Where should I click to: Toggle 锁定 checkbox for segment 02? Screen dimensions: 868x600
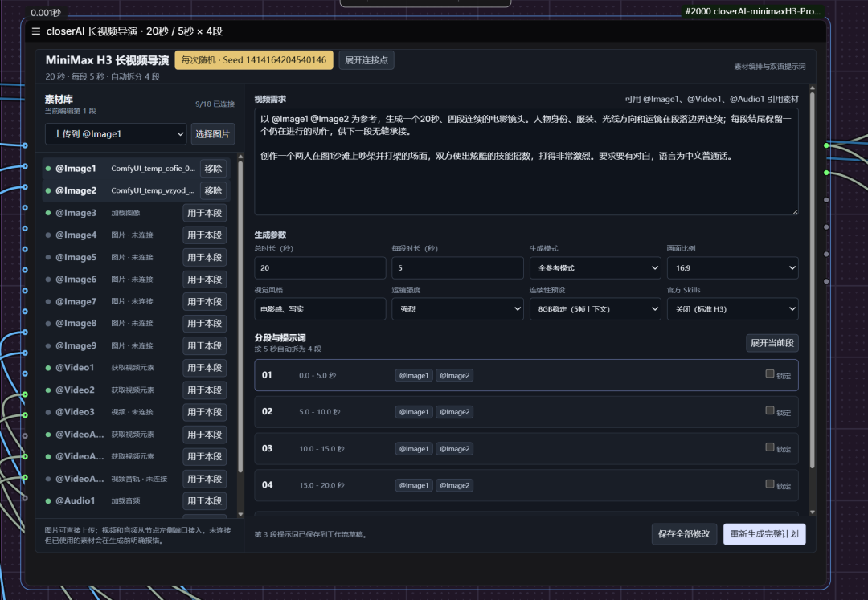coord(769,410)
